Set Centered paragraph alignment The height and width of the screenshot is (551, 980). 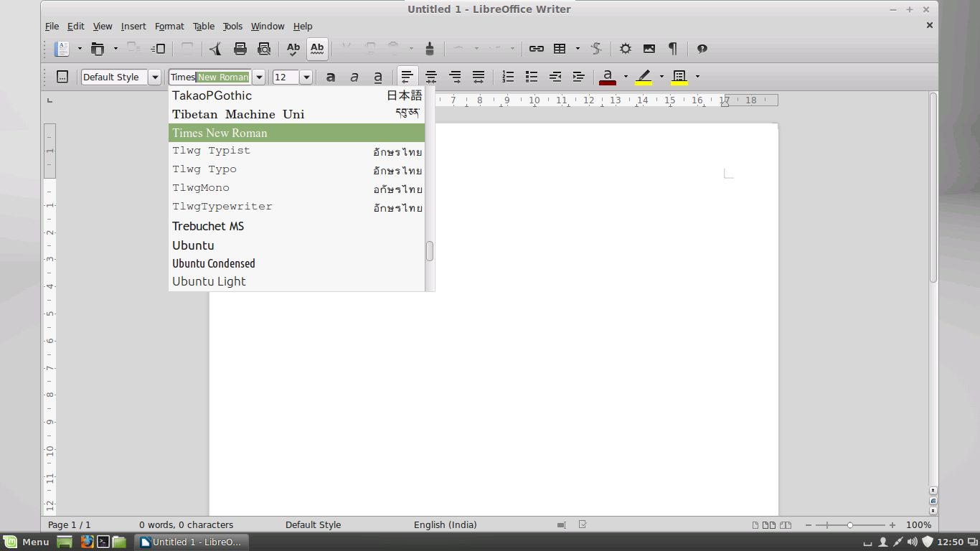(431, 77)
